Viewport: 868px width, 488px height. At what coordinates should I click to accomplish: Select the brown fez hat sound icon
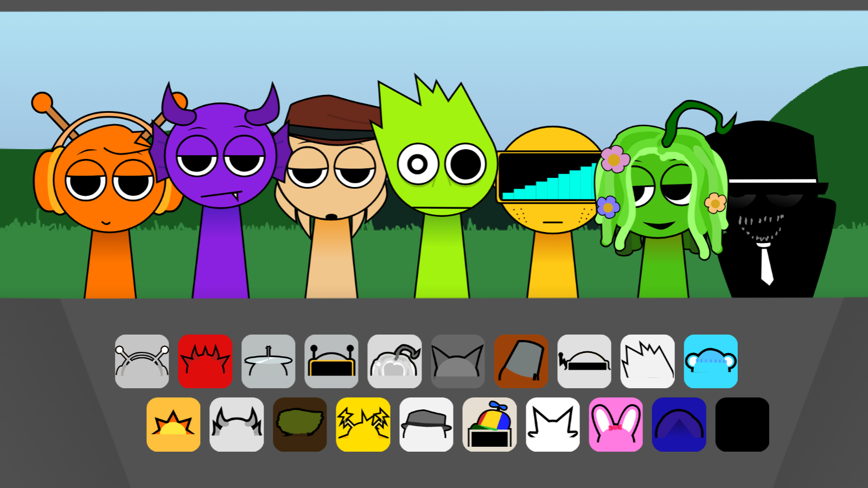coord(520,361)
